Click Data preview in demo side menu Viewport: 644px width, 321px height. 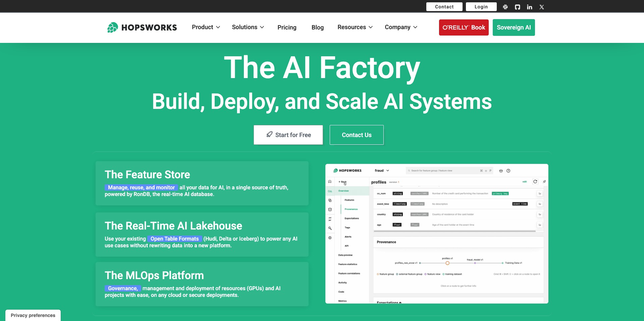click(x=345, y=255)
